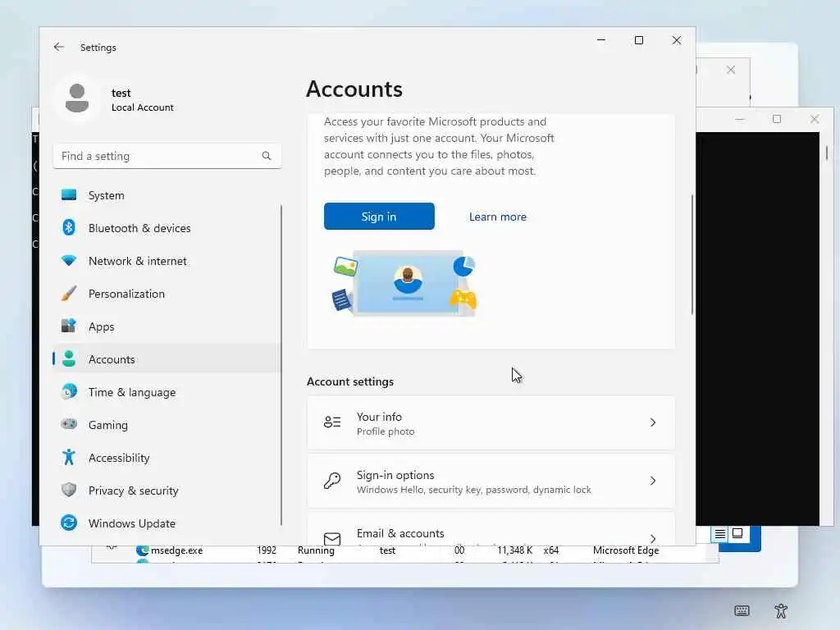Click the Apps icon in sidebar
Image resolution: width=840 pixels, height=630 pixels.
(x=69, y=326)
